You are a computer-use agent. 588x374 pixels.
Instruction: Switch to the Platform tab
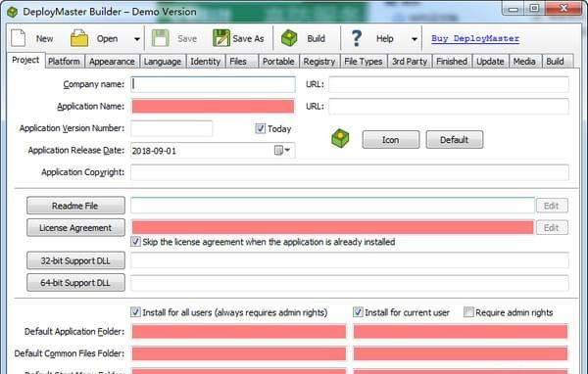[64, 62]
